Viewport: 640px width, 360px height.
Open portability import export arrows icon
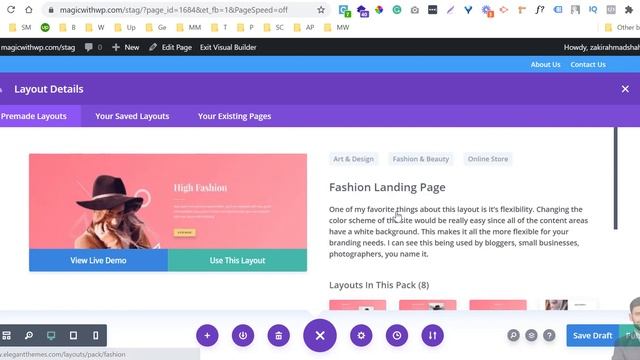433,336
